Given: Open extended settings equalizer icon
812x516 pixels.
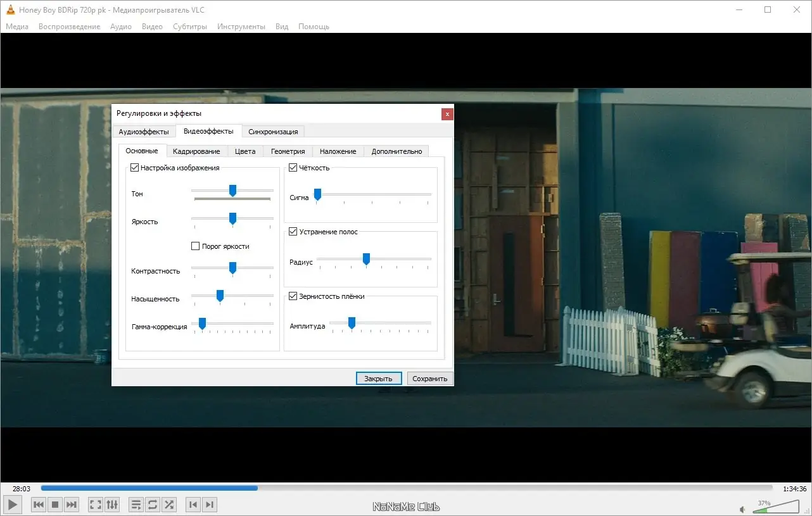Looking at the screenshot, I should [x=112, y=505].
